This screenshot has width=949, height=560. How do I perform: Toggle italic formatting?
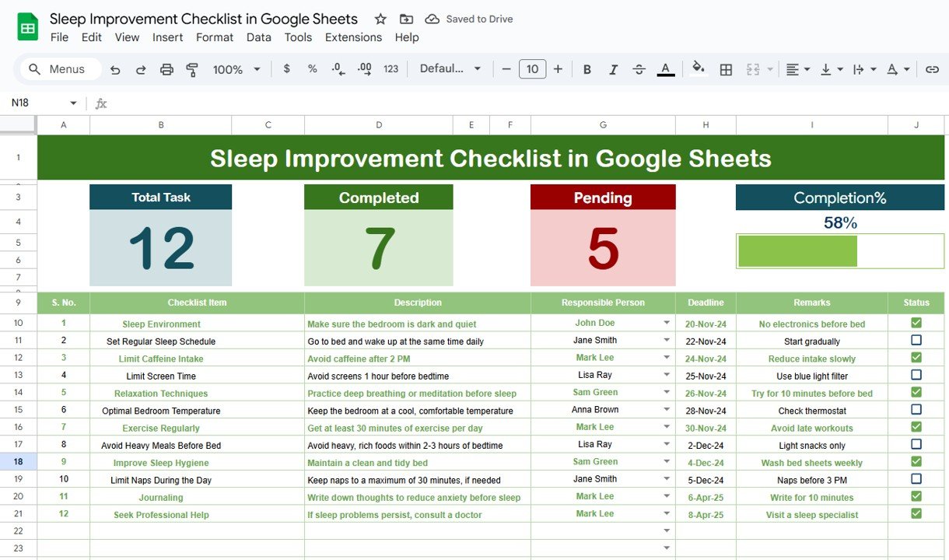[613, 69]
